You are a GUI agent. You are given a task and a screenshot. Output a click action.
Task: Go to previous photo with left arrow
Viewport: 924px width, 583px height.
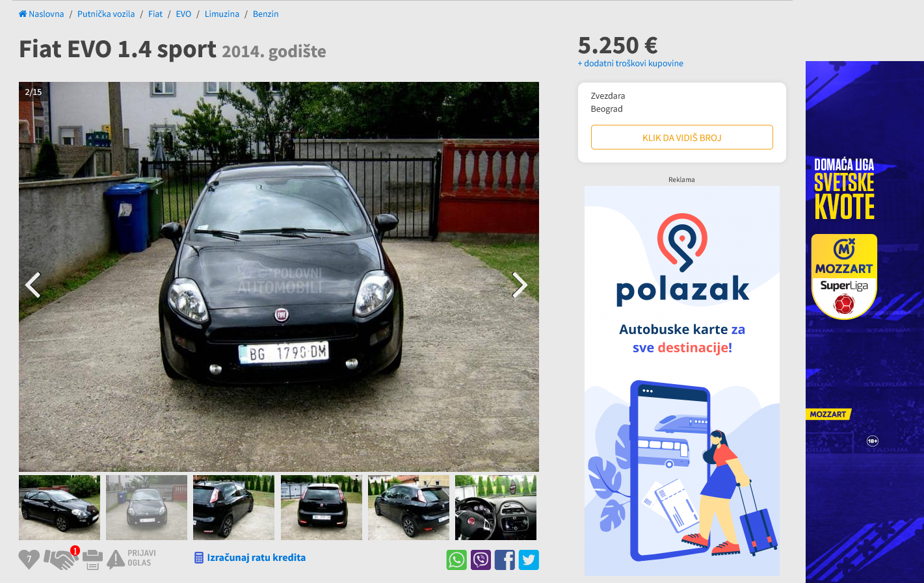tap(33, 285)
